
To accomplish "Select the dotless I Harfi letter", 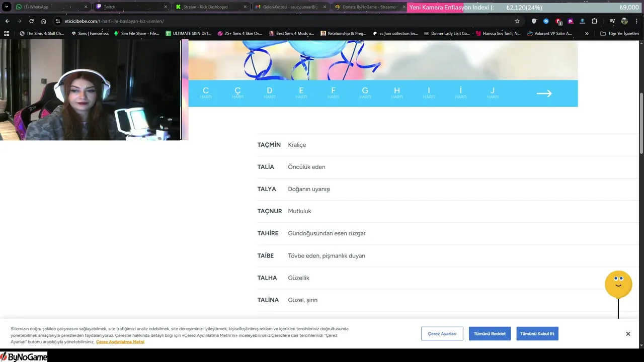I will [429, 93].
